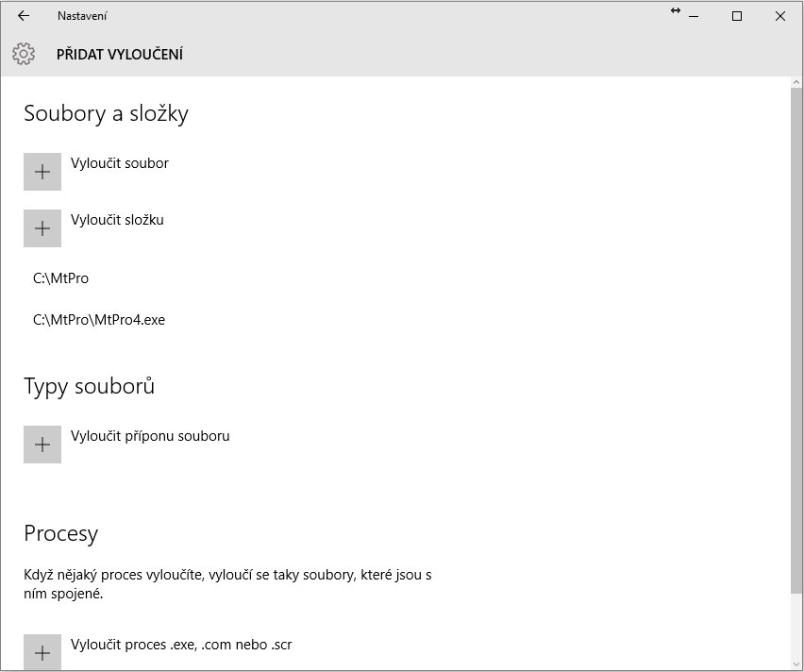Click the back arrow in the title bar
The width and height of the screenshot is (804, 672).
click(23, 16)
